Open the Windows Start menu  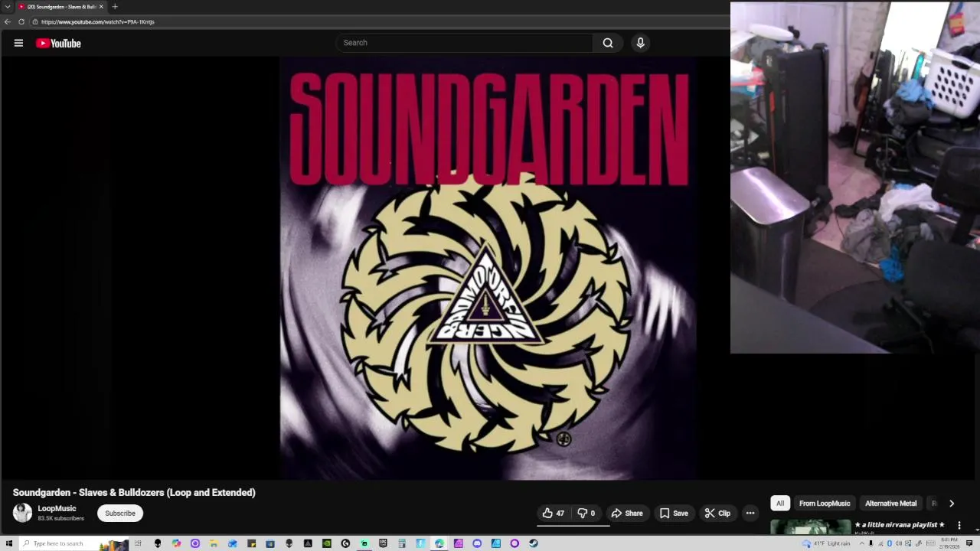pos(8,543)
